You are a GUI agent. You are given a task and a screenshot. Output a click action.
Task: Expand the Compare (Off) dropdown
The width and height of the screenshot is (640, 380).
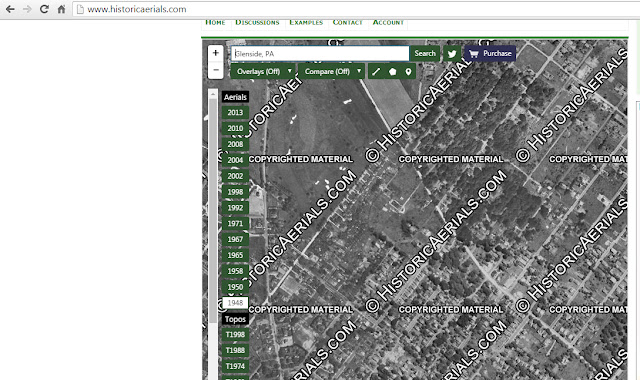pyautogui.click(x=331, y=71)
